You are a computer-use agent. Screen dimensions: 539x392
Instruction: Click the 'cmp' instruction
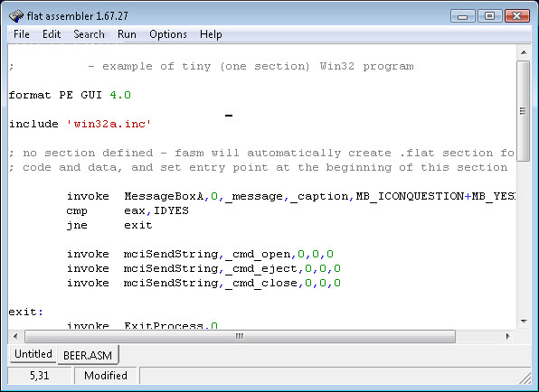click(77, 210)
